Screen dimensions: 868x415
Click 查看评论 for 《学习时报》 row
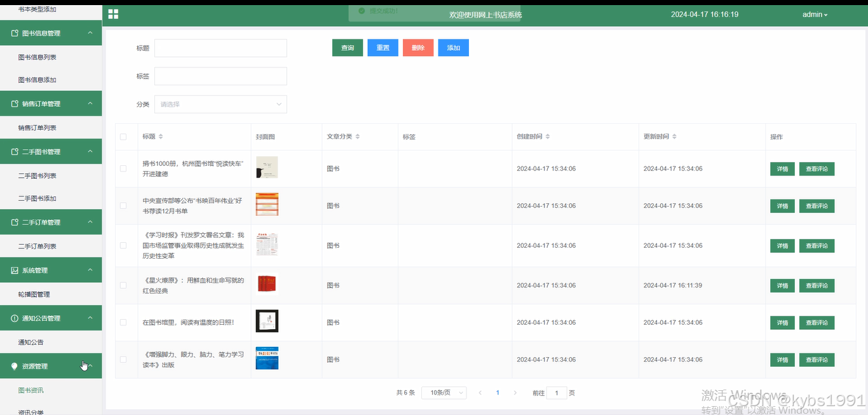tap(817, 245)
